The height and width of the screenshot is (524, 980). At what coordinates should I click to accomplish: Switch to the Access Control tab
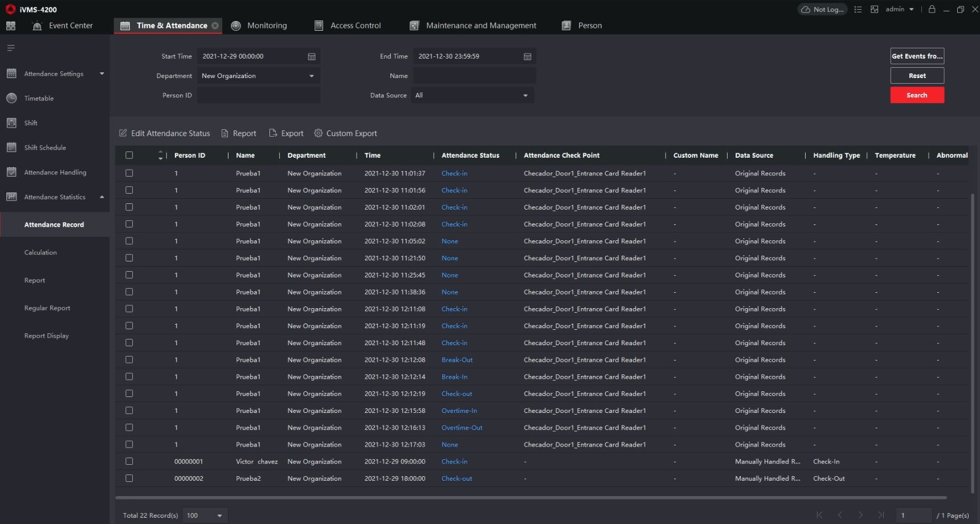pyautogui.click(x=348, y=26)
